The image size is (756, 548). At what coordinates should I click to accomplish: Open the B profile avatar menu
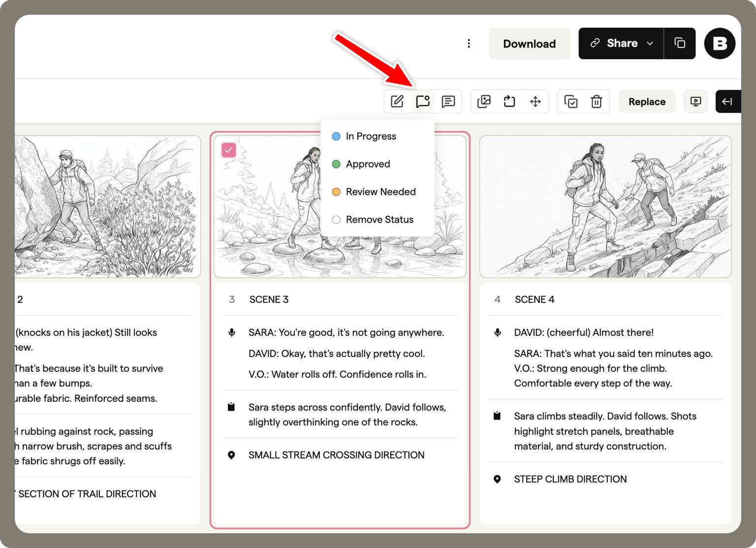[719, 43]
